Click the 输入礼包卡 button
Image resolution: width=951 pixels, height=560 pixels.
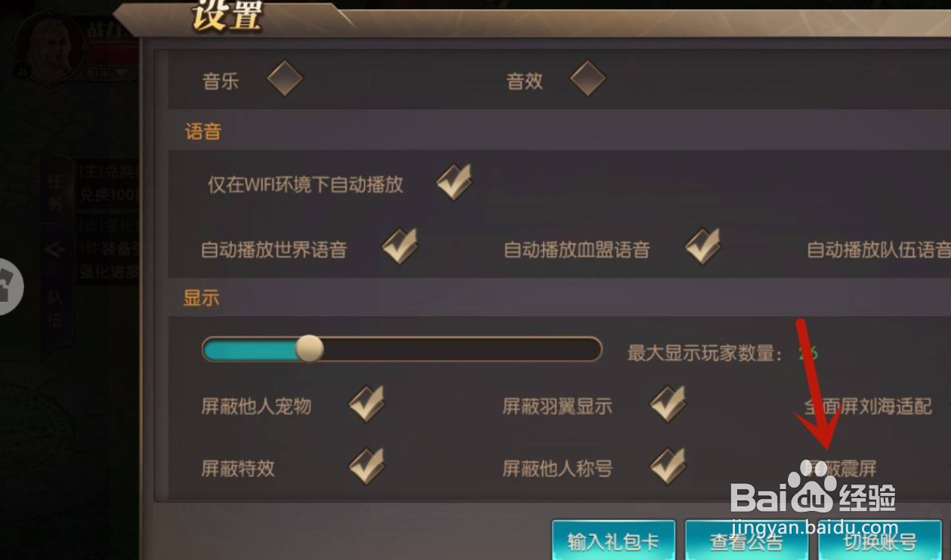(613, 540)
